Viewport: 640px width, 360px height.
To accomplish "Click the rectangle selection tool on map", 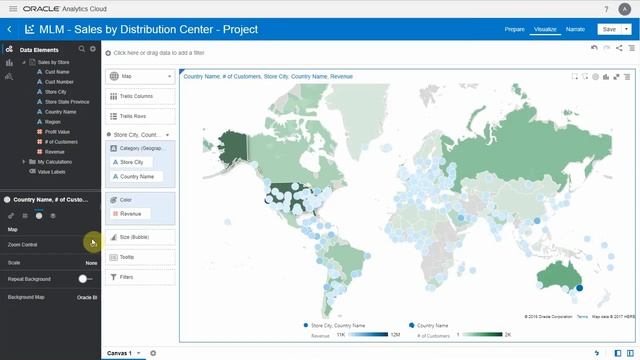I will (x=575, y=76).
